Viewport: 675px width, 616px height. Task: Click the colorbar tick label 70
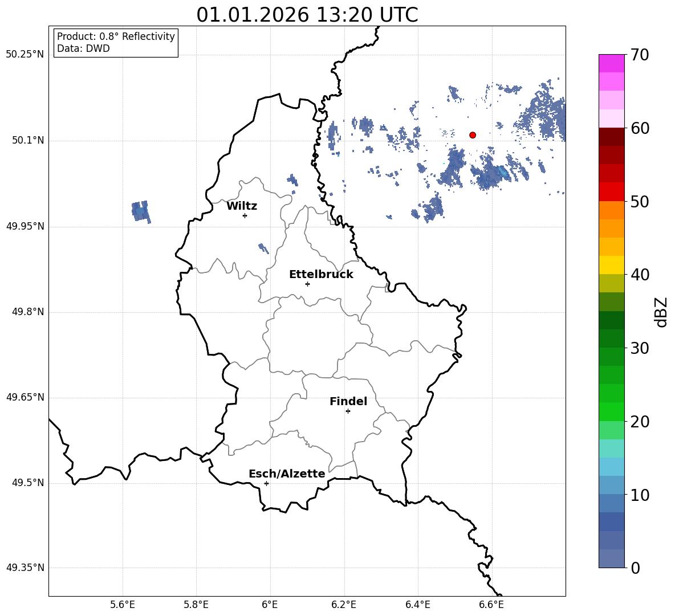[640, 55]
